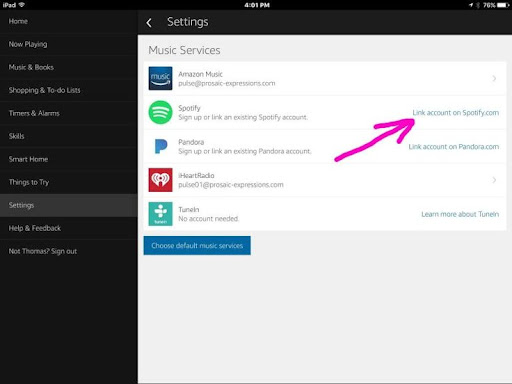Click Link account on Spotify.com
This screenshot has width=512, height=384.
456,113
